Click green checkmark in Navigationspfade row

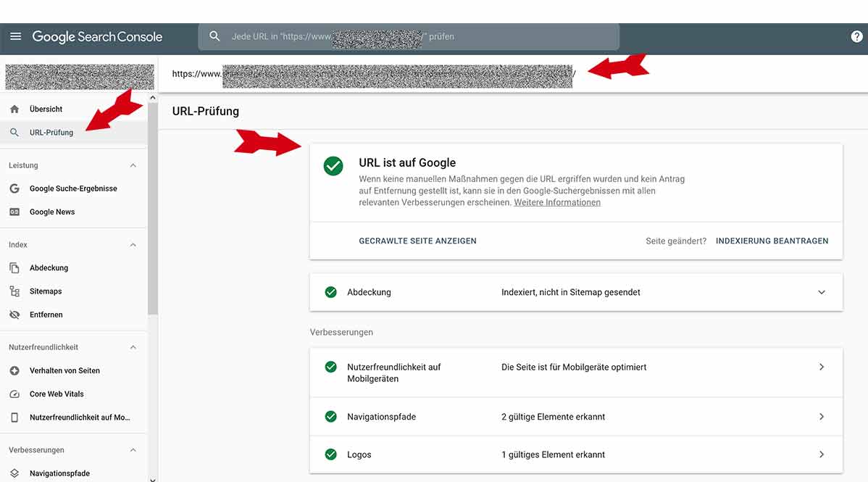(x=331, y=417)
